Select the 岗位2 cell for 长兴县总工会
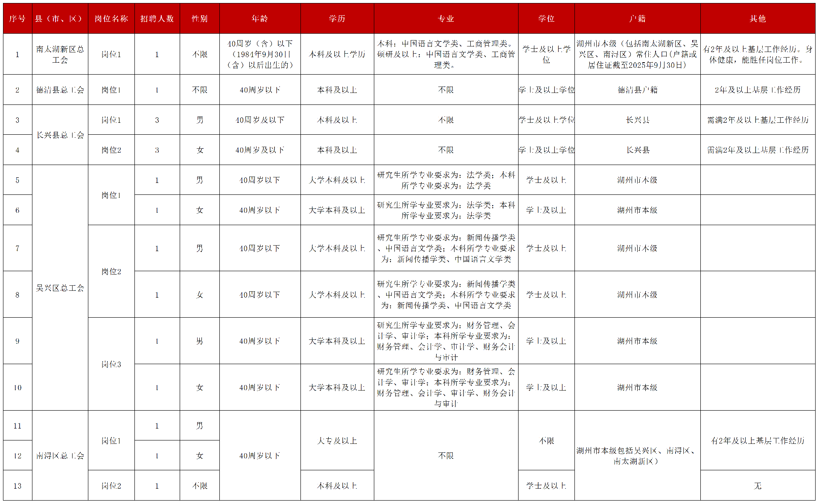 pyautogui.click(x=111, y=150)
